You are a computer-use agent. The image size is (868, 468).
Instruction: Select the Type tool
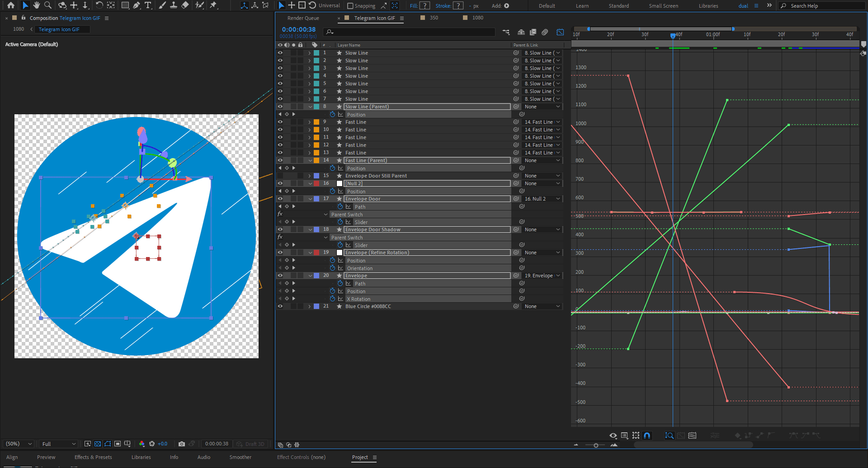(148, 5)
